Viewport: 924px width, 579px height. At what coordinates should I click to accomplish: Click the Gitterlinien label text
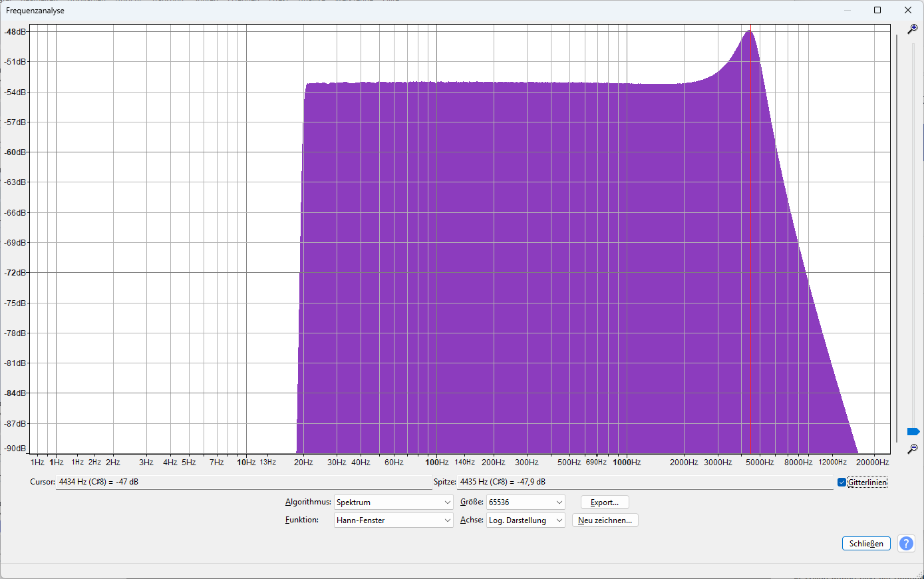(x=867, y=482)
